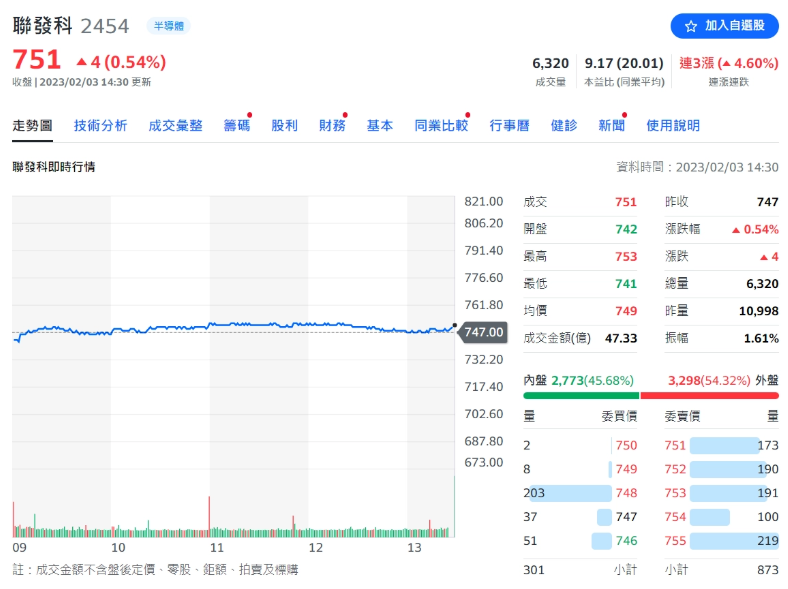
Task: Go to the 健診 tab
Action: pyautogui.click(x=564, y=125)
